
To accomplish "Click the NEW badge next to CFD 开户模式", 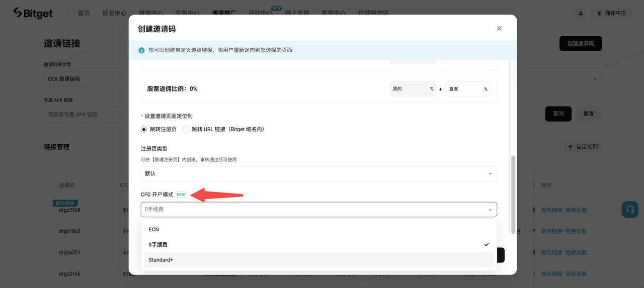I will (x=181, y=195).
